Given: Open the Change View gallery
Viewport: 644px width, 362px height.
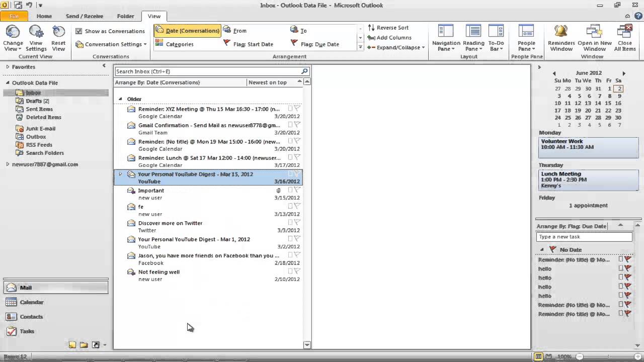Looking at the screenshot, I should coord(13,38).
